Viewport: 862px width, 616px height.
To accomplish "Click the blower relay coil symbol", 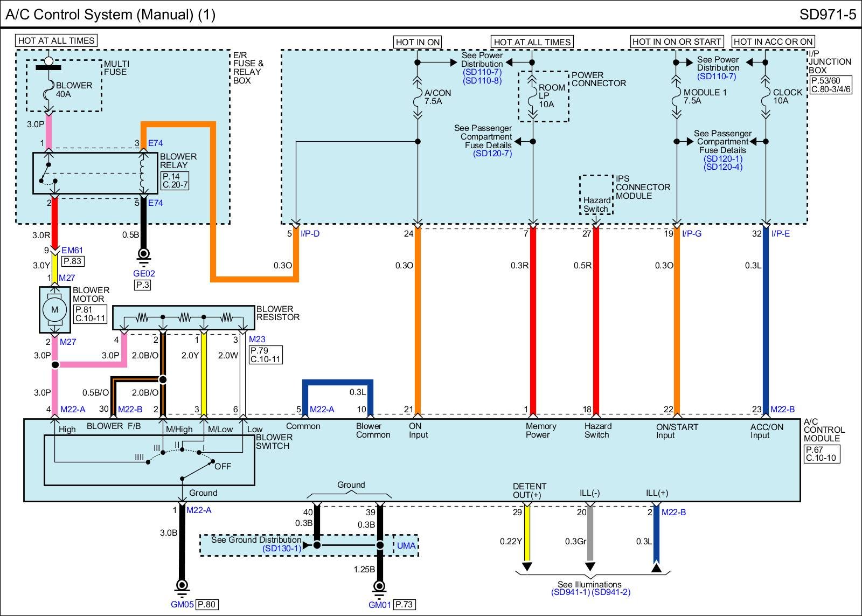I will pyautogui.click(x=143, y=173).
